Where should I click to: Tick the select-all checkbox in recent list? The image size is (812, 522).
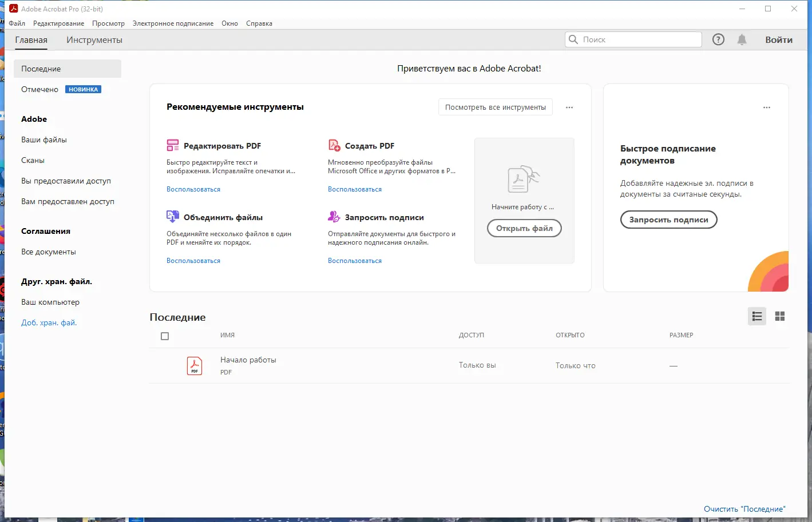click(165, 336)
